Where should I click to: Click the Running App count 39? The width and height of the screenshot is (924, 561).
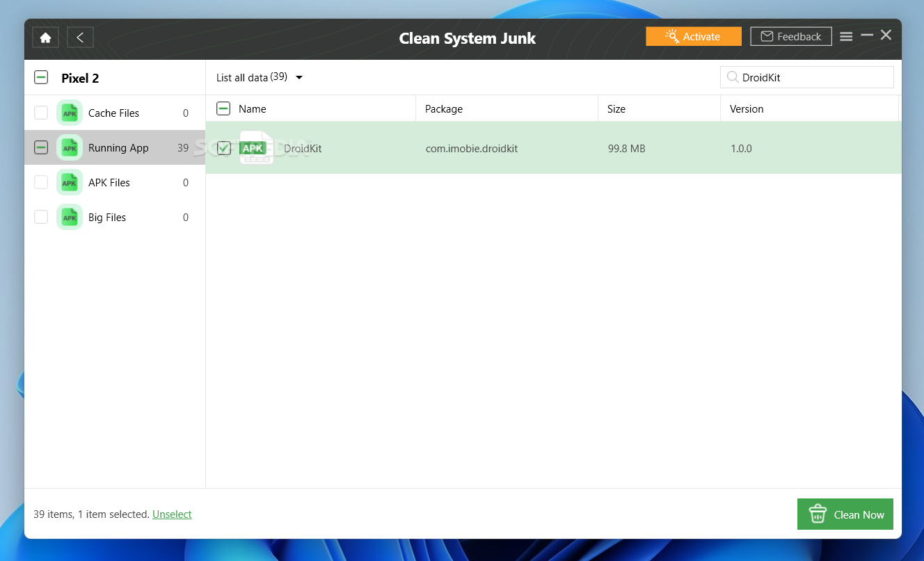pyautogui.click(x=183, y=147)
